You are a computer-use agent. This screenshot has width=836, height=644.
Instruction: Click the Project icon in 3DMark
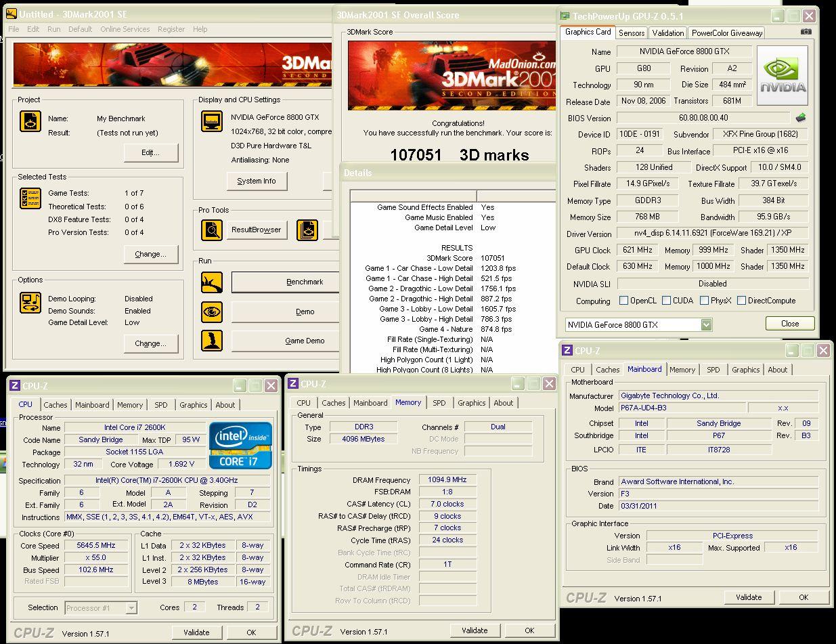pos(30,121)
